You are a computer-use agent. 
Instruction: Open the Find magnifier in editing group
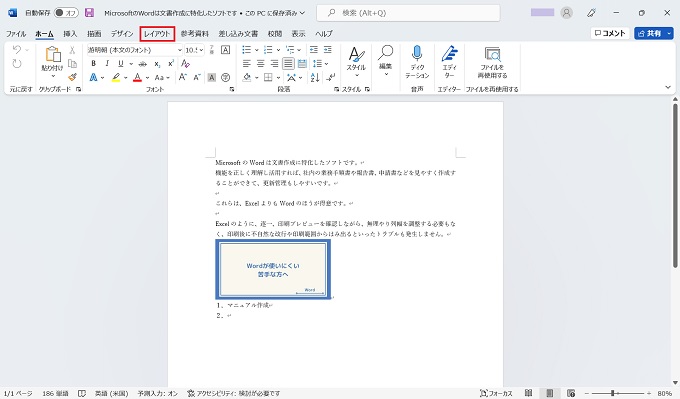[385, 52]
